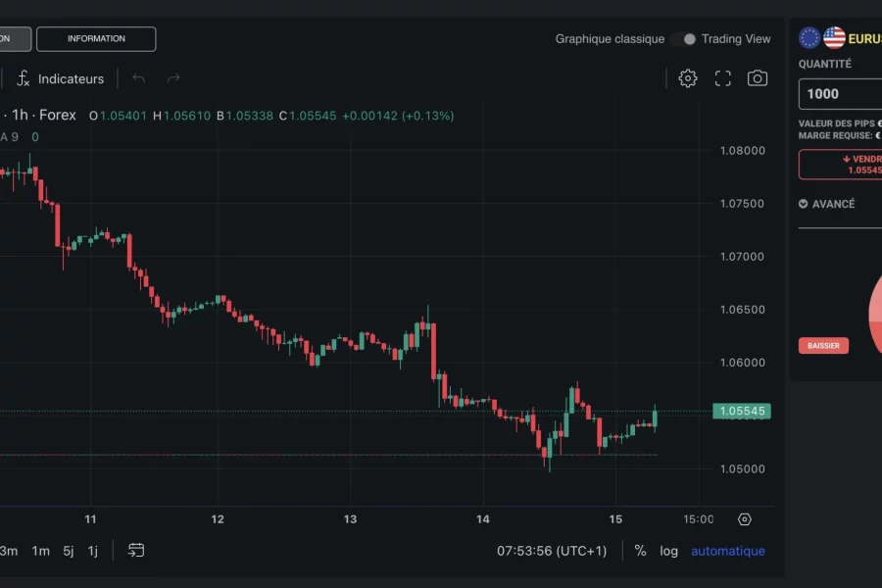Take a chart snapshot with camera icon
882x588 pixels.
[x=758, y=78]
